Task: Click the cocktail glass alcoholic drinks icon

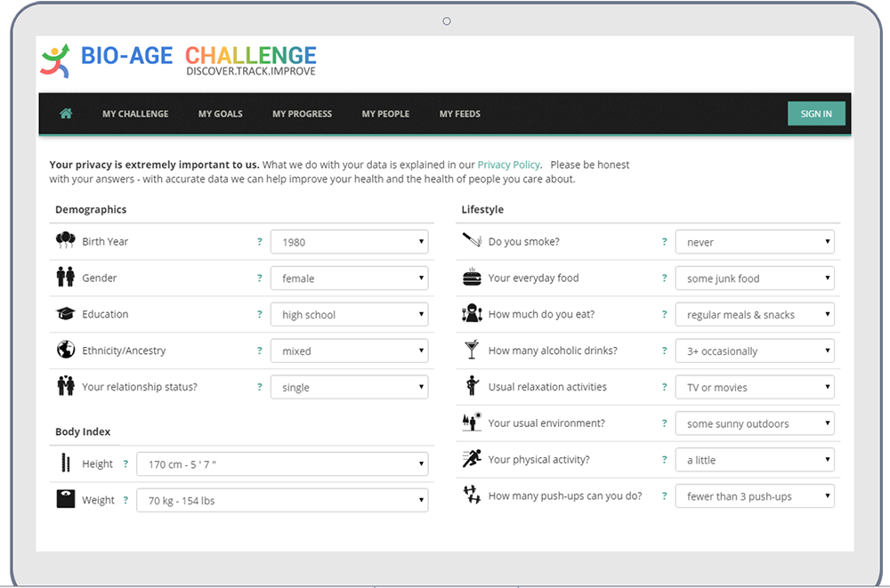Action: (x=472, y=350)
